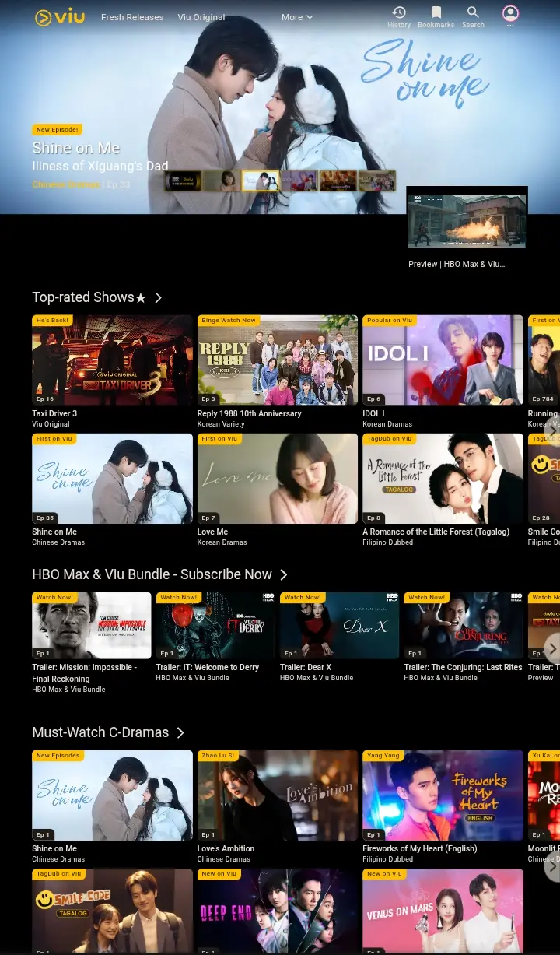Select fourth hero carousel thumbnail

tap(299, 181)
